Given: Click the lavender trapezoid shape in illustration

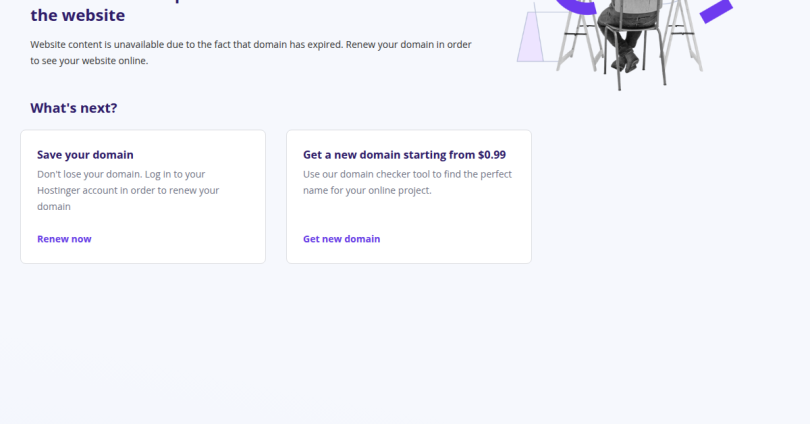Looking at the screenshot, I should [530, 37].
